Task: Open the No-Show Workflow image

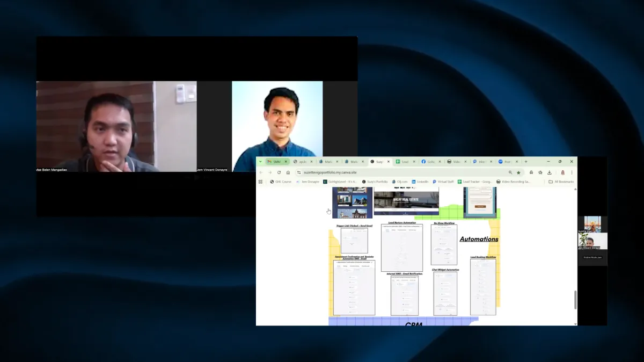Action: click(x=444, y=244)
